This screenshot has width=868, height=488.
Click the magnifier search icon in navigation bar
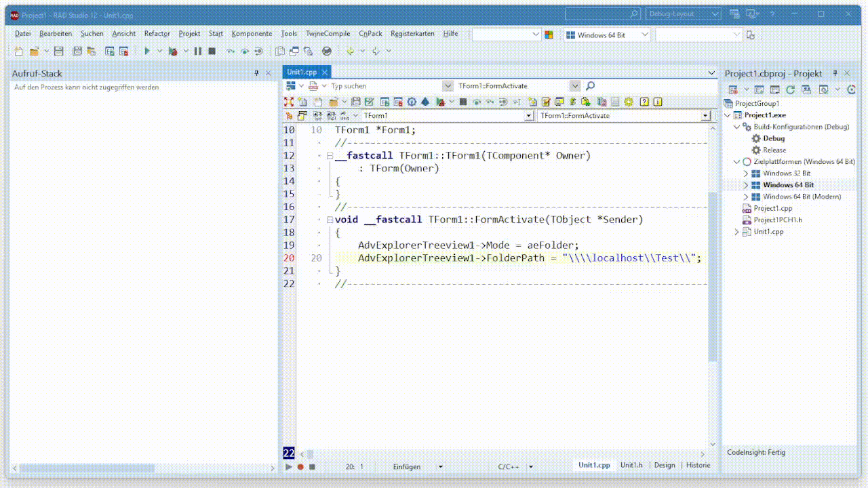pos(590,86)
